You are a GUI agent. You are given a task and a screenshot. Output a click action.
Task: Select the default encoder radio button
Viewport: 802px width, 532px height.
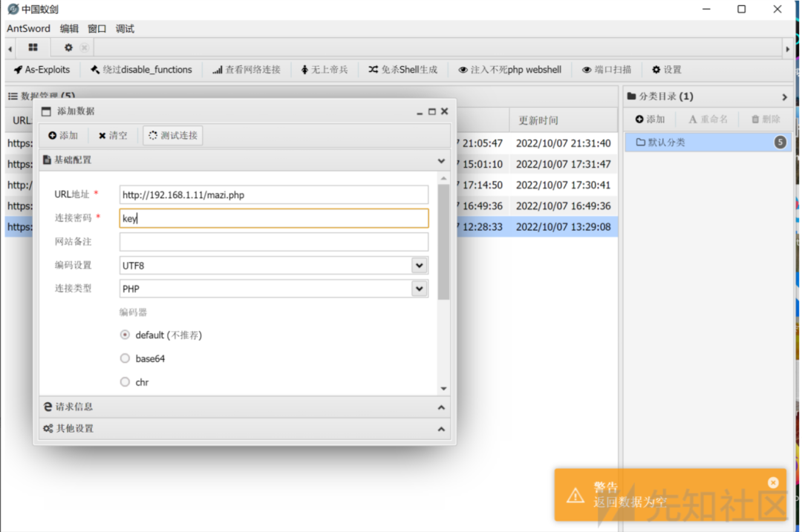(x=125, y=335)
